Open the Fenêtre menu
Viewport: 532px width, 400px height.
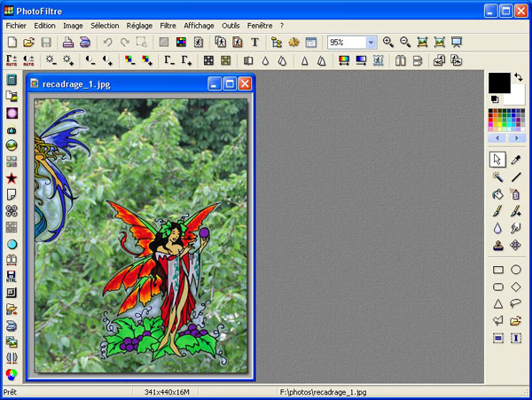[x=260, y=26]
